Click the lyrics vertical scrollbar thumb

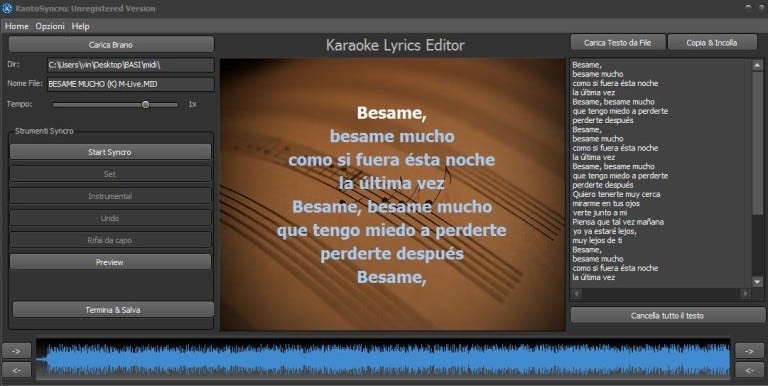point(757,143)
